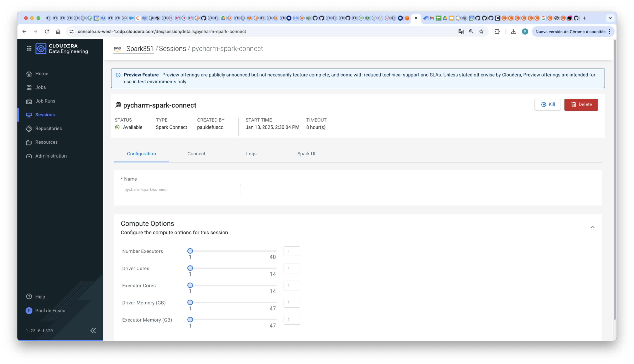Screen dimensions: 634x364
Task: Open the Help section
Action: pos(40,296)
